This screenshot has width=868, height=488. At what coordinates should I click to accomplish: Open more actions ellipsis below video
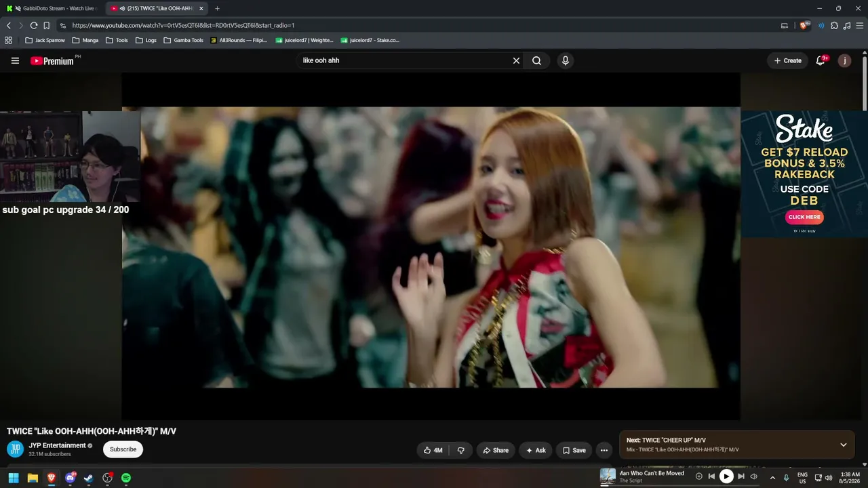pos(604,450)
